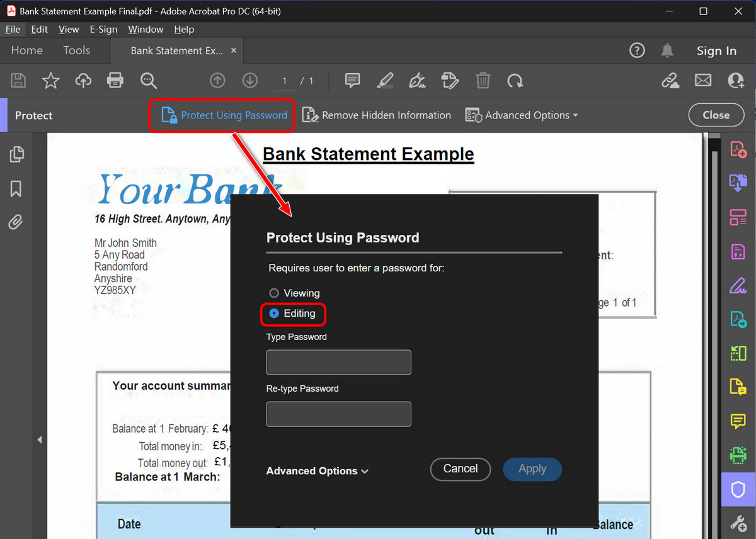This screenshot has height=539, width=756.
Task: Click the Apply button in password dialog
Action: coord(532,469)
